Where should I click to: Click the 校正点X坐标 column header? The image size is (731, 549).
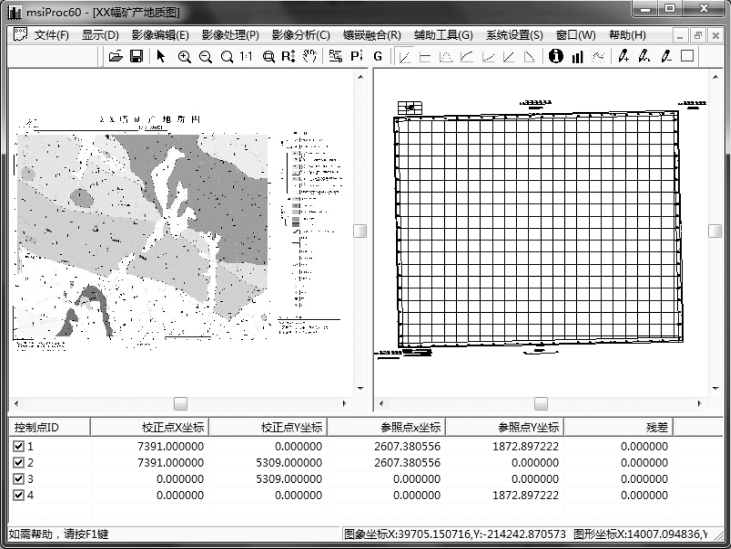(149, 427)
